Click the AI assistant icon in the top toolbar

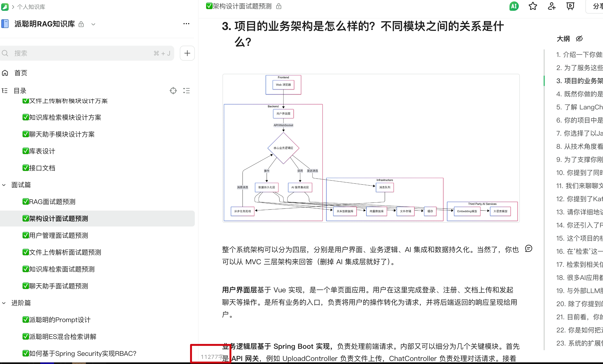(x=514, y=6)
